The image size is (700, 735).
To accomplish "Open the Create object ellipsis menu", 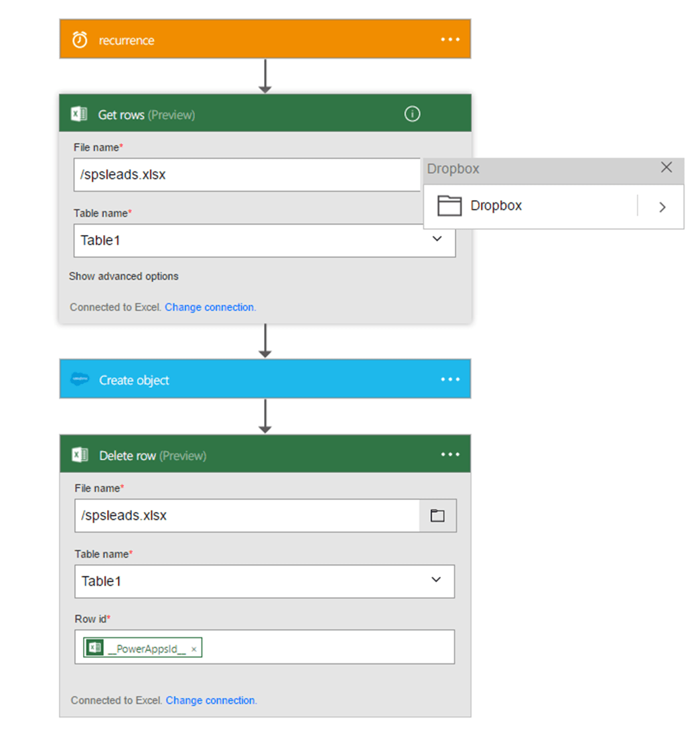I will coord(450,379).
